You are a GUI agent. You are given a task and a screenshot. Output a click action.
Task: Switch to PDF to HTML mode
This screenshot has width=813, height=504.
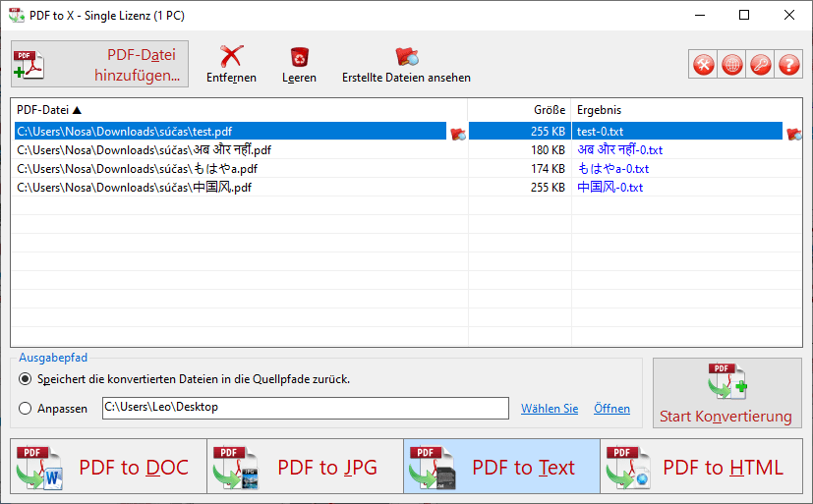point(702,467)
